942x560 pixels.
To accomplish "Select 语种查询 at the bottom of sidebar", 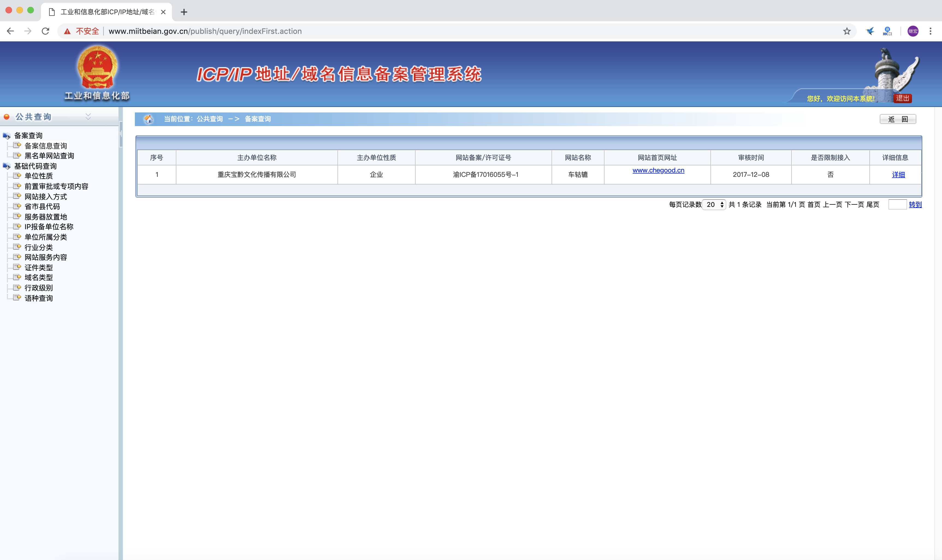I will pyautogui.click(x=39, y=298).
